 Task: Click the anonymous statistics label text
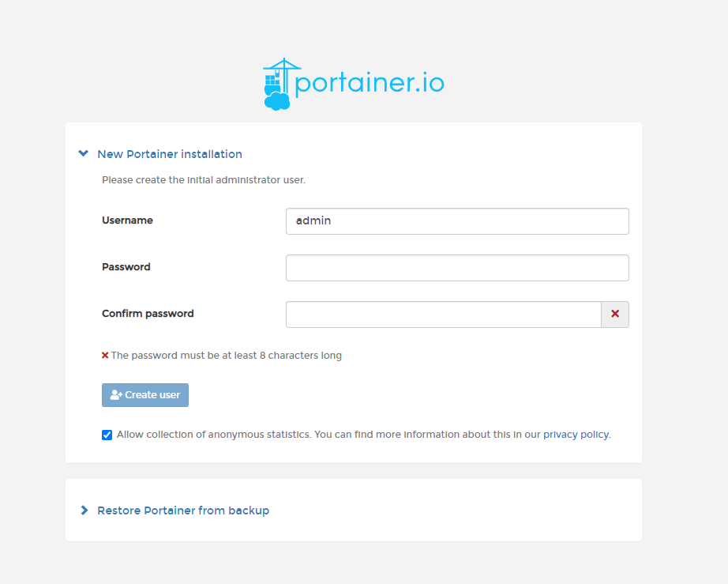[x=364, y=435]
